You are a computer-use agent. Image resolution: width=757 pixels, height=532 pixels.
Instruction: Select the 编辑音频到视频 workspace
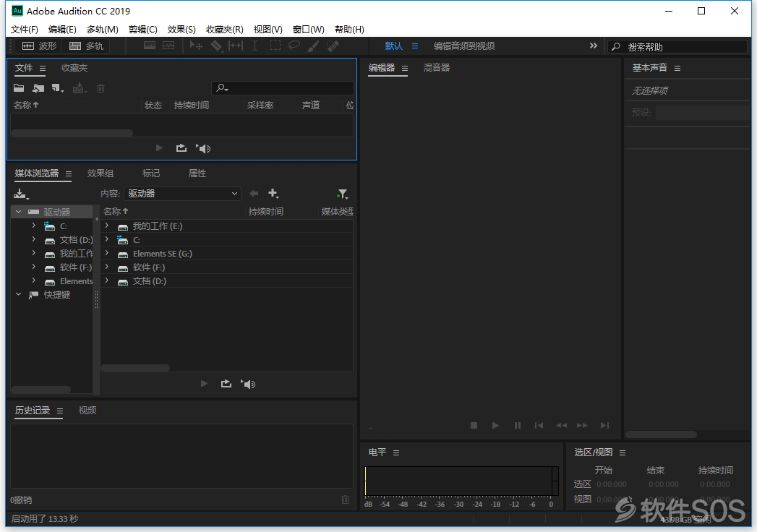464,46
